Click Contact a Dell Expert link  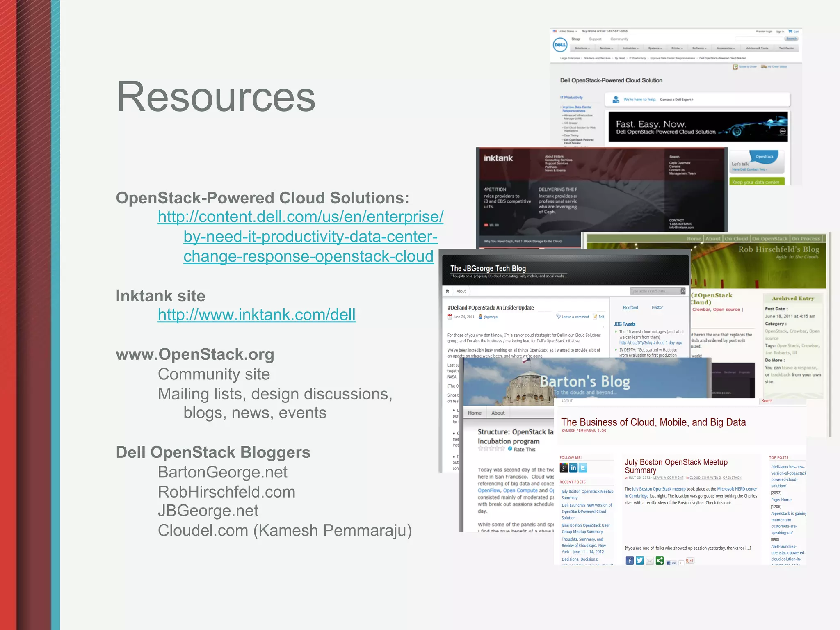[x=677, y=100]
